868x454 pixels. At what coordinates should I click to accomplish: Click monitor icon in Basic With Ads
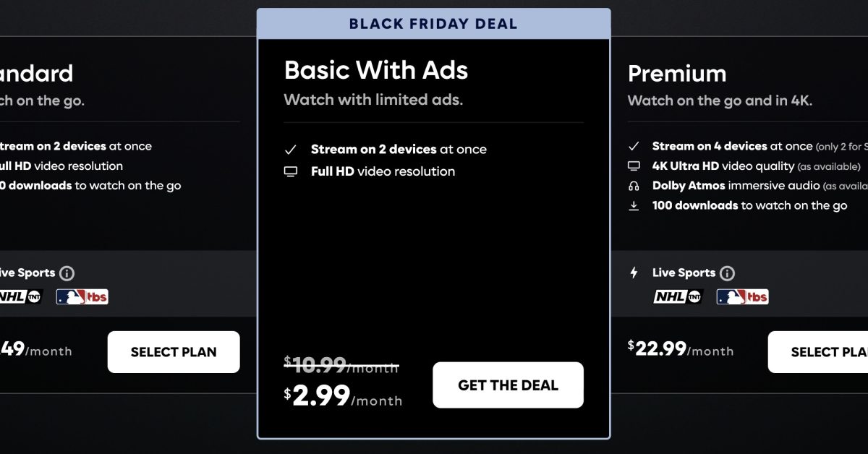coord(291,172)
